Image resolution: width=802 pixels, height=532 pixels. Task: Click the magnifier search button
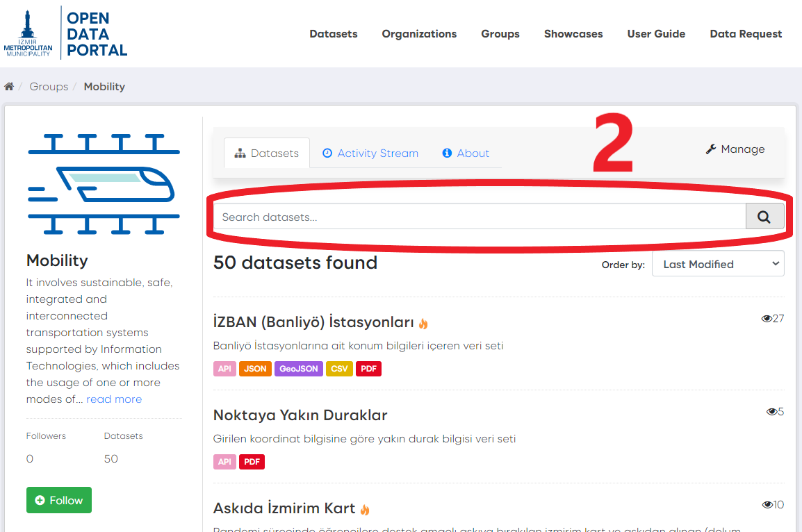(x=764, y=217)
